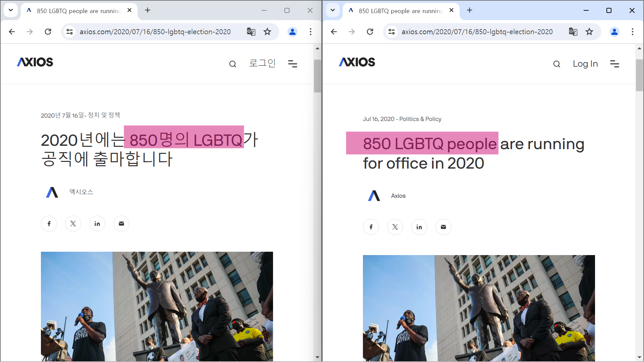Open new tab in left browser window

coord(148,10)
